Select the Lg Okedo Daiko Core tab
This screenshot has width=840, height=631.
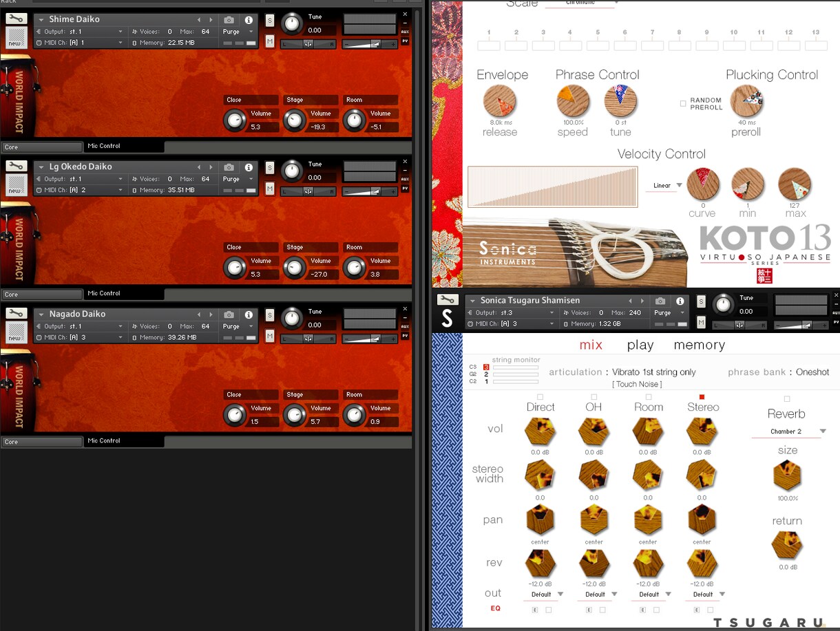click(x=42, y=295)
